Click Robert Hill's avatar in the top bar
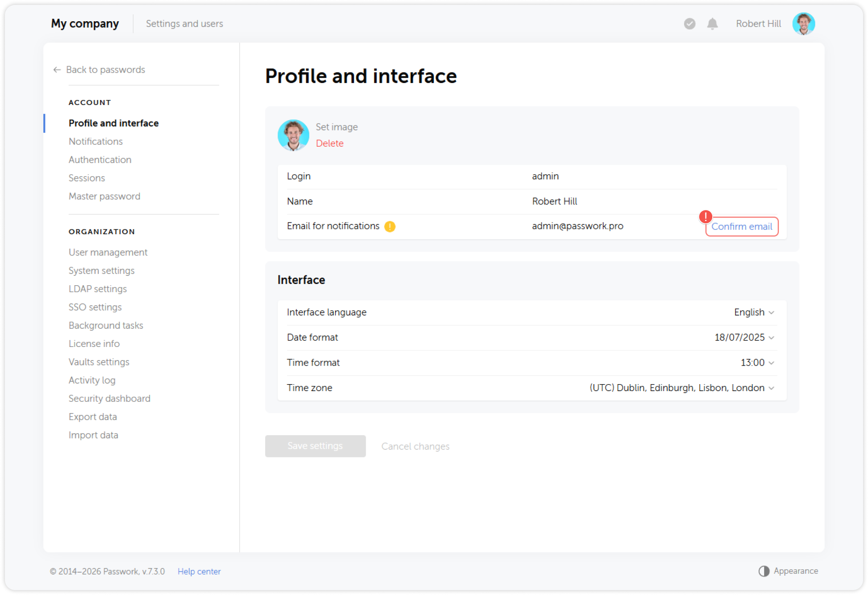 [803, 24]
